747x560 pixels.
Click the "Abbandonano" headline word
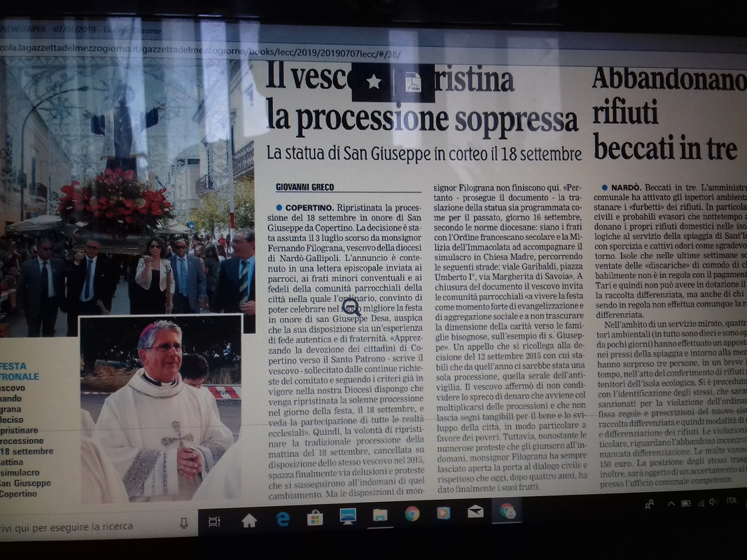(669, 79)
